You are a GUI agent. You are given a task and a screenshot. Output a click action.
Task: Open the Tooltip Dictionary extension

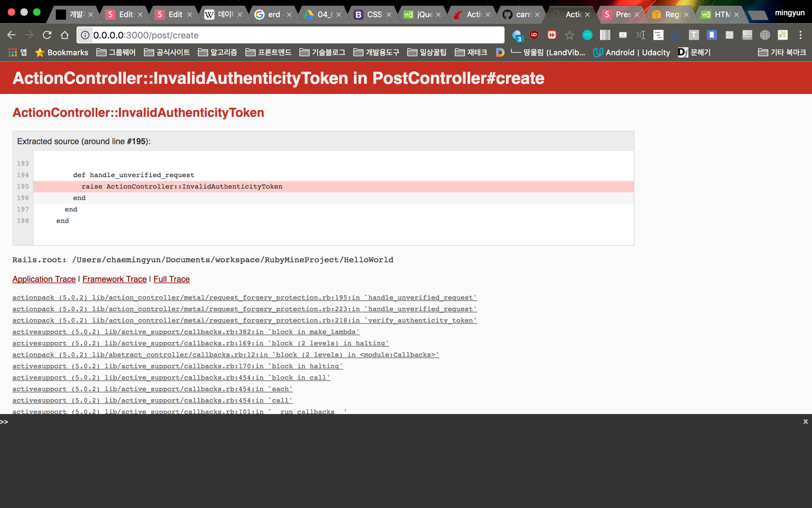747,35
